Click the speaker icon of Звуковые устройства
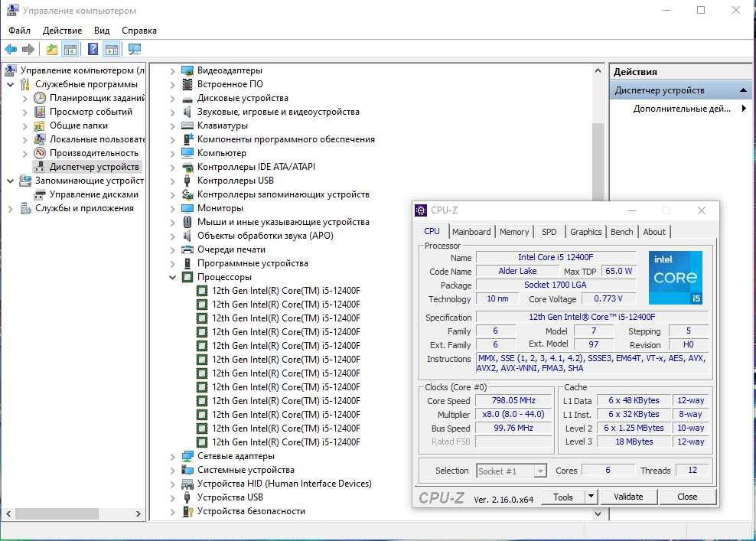Screen dimensions: 756x541 [x=187, y=112]
